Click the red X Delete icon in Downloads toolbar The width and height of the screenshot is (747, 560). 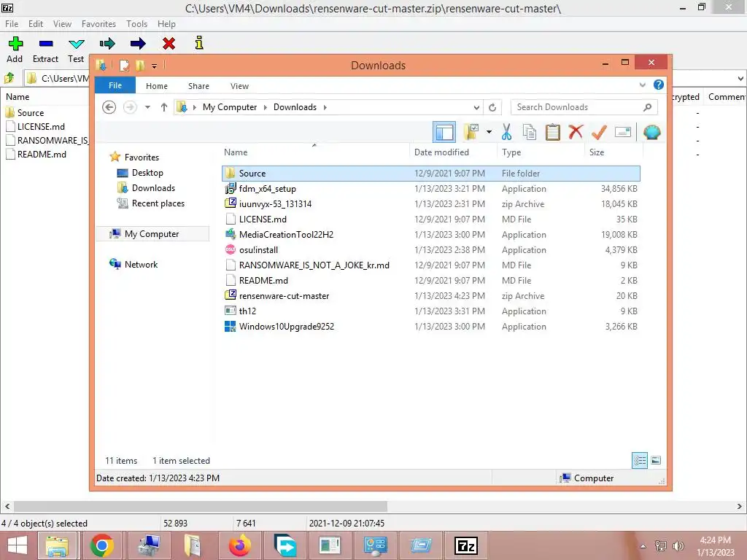576,131
